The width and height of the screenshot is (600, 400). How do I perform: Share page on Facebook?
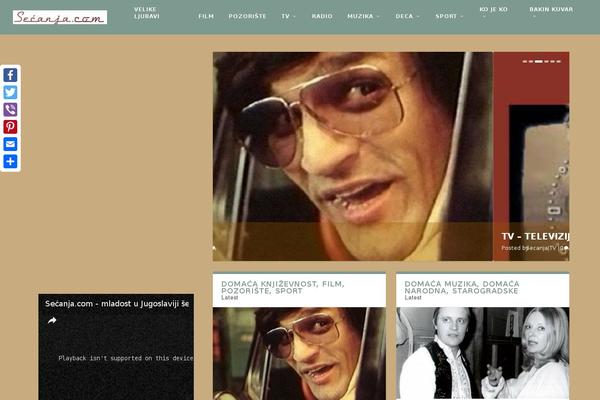(x=10, y=75)
